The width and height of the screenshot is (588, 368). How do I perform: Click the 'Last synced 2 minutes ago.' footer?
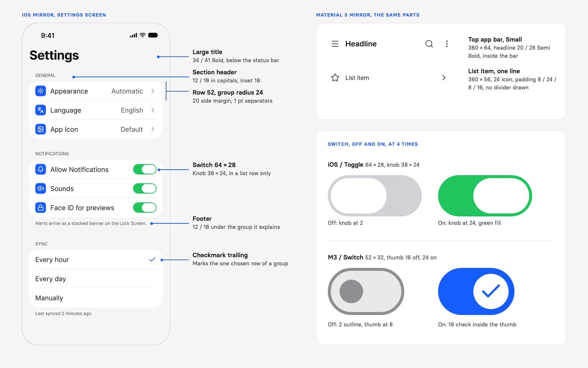pyautogui.click(x=64, y=314)
